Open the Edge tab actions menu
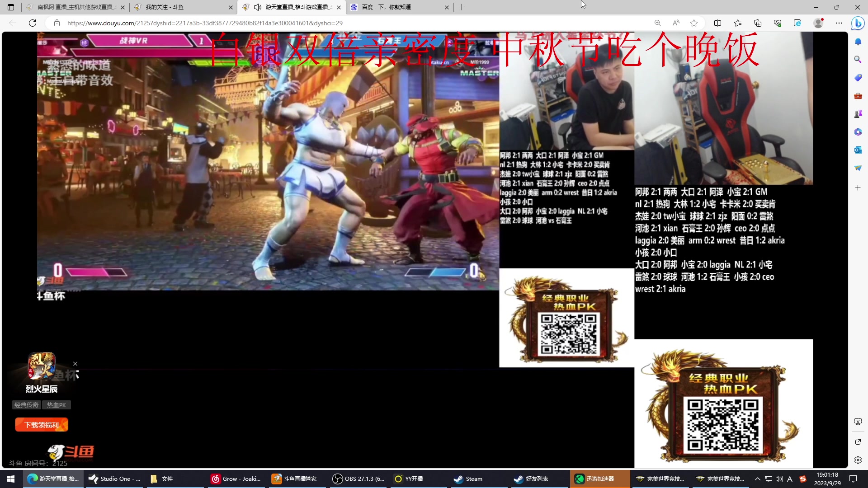 coord(11,7)
